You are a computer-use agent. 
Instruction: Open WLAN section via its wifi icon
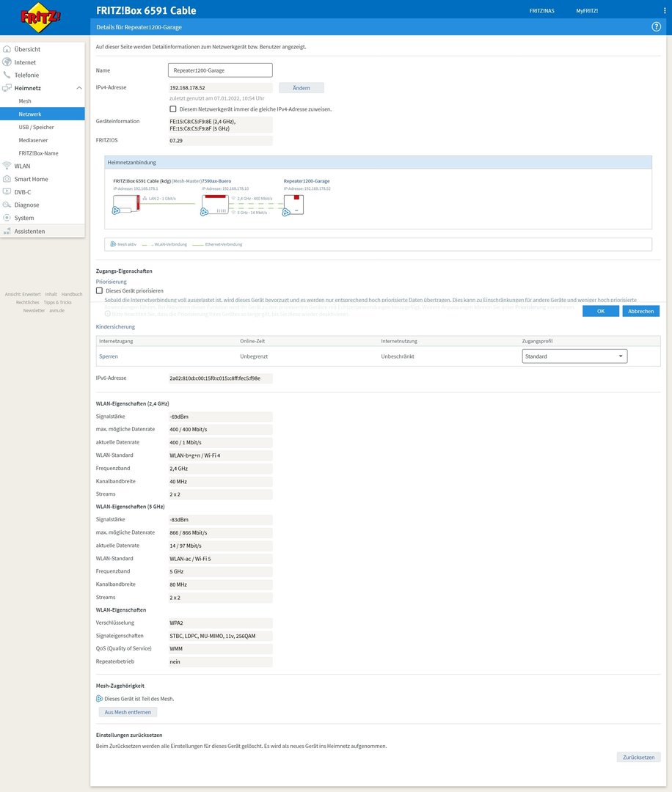click(7, 166)
